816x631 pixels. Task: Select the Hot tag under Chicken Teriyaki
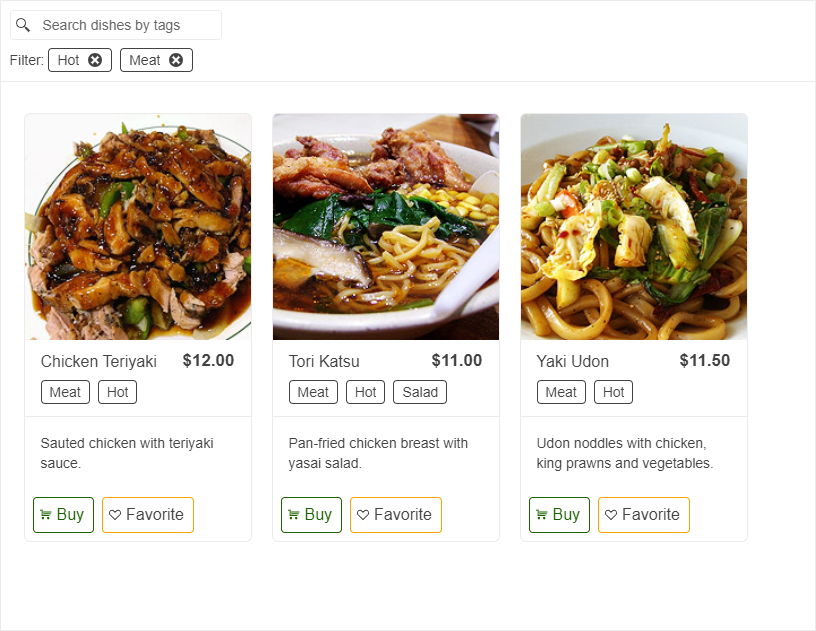[117, 391]
